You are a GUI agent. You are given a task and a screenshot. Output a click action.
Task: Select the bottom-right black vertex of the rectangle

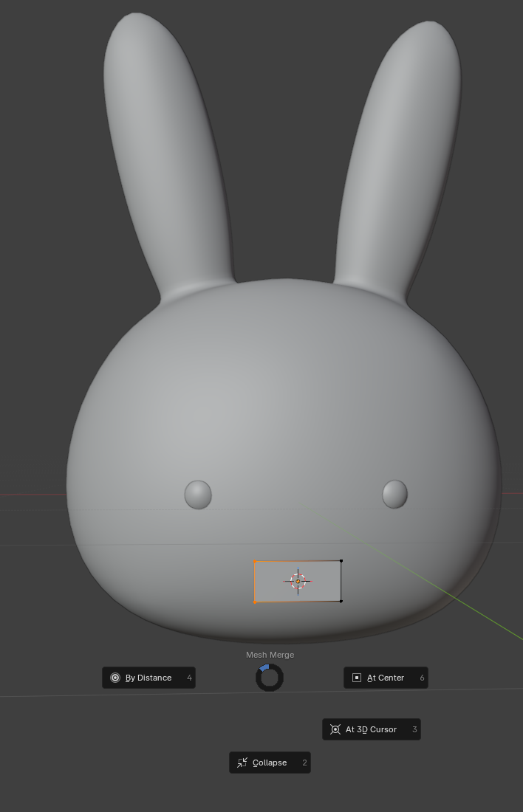341,601
